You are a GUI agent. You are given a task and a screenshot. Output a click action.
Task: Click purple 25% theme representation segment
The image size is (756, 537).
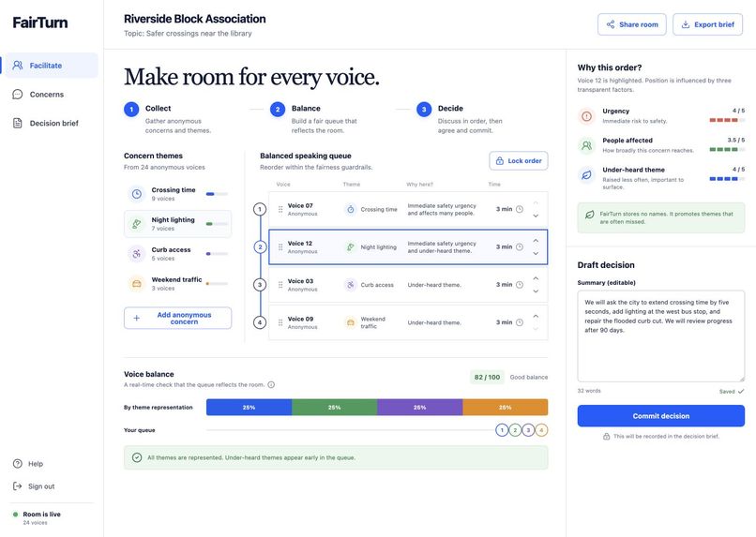click(x=419, y=408)
